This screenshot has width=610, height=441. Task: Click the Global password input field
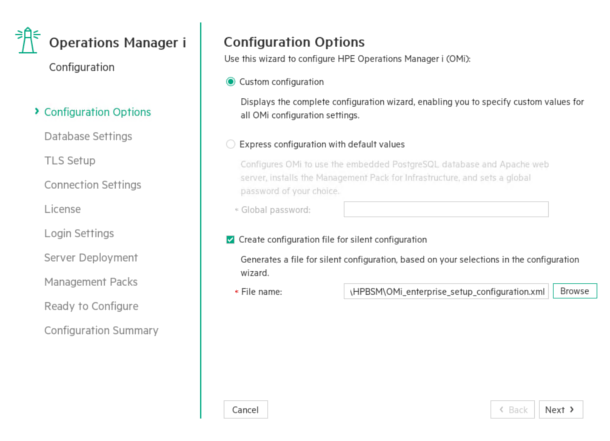(x=446, y=209)
